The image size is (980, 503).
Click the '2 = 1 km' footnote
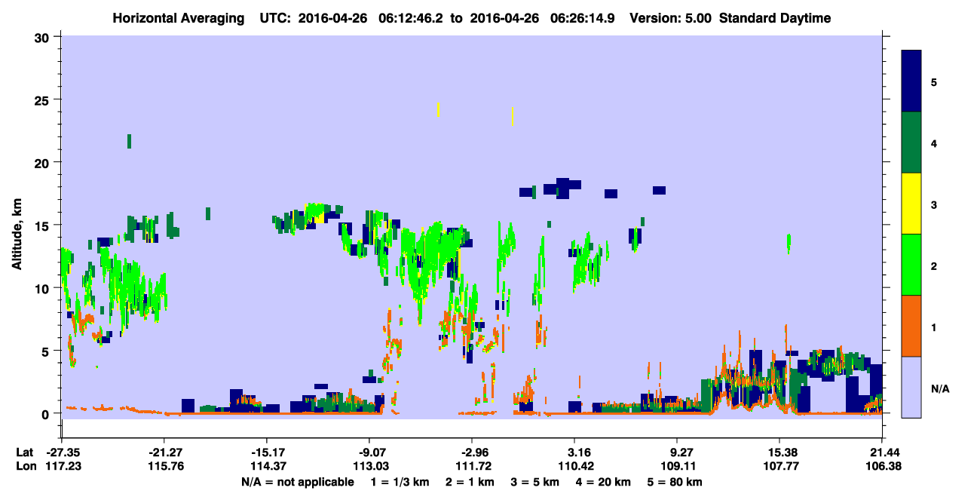[470, 481]
